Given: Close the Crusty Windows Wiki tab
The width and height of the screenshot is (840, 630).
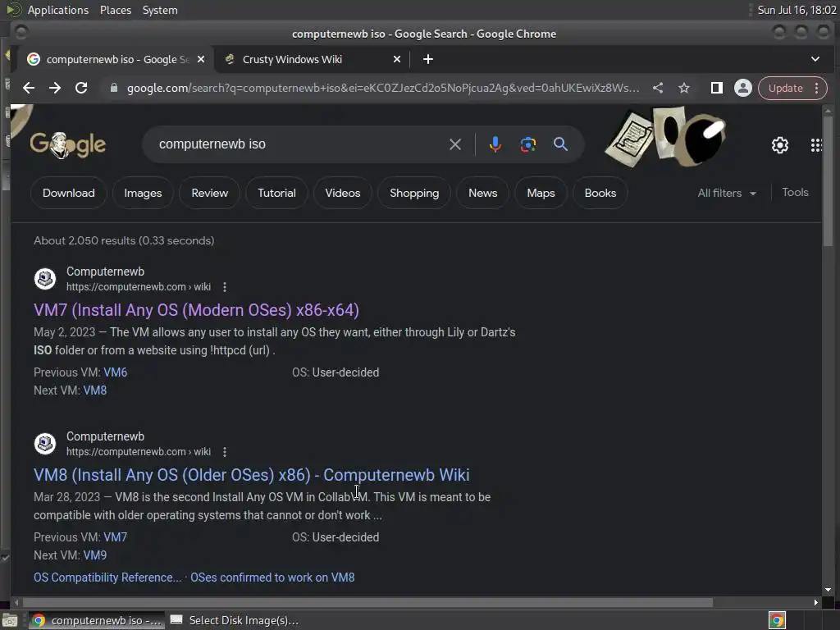Looking at the screenshot, I should [x=397, y=59].
